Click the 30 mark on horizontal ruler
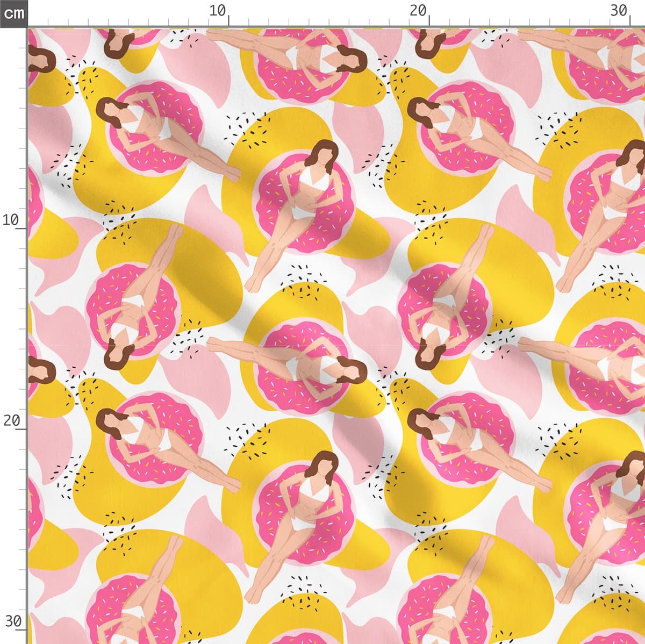 coord(619,10)
